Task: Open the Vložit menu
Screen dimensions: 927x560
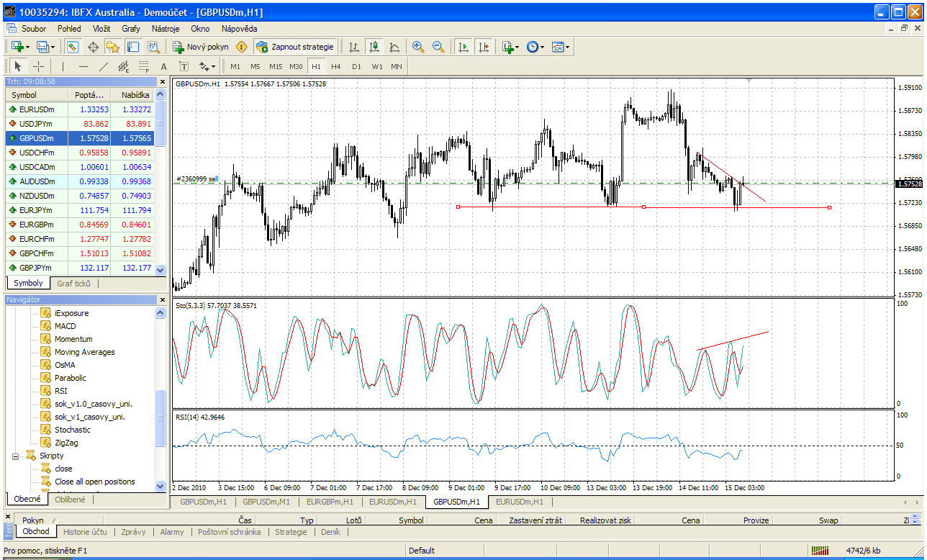Action: pos(101,29)
